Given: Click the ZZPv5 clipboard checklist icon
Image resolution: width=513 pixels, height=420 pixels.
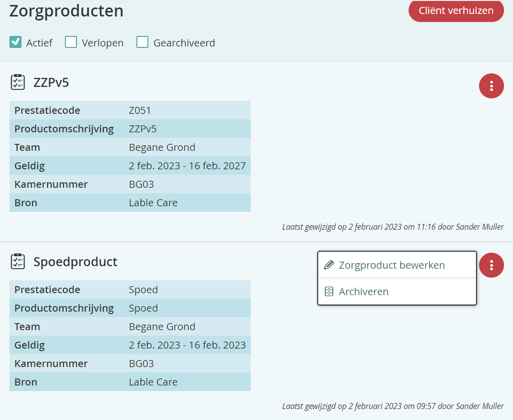Looking at the screenshot, I should coord(18,82).
